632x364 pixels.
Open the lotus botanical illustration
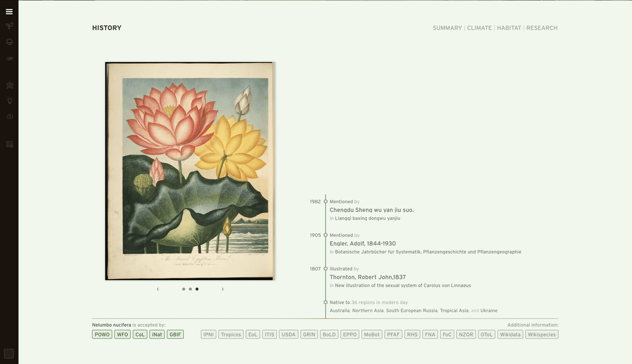(x=190, y=171)
